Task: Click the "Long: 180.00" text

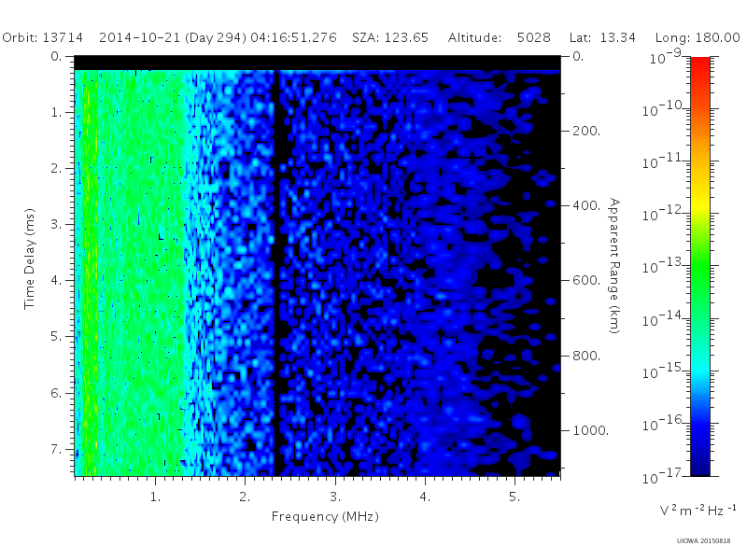Action: 698,37
